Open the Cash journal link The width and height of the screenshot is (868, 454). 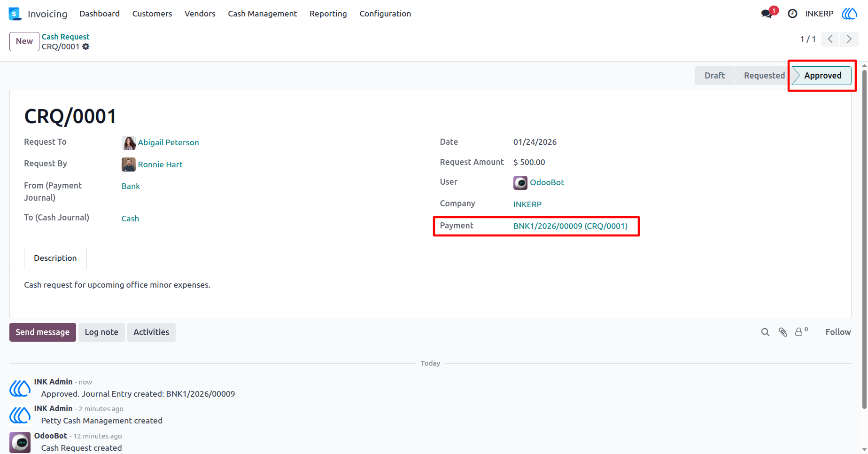(130, 219)
